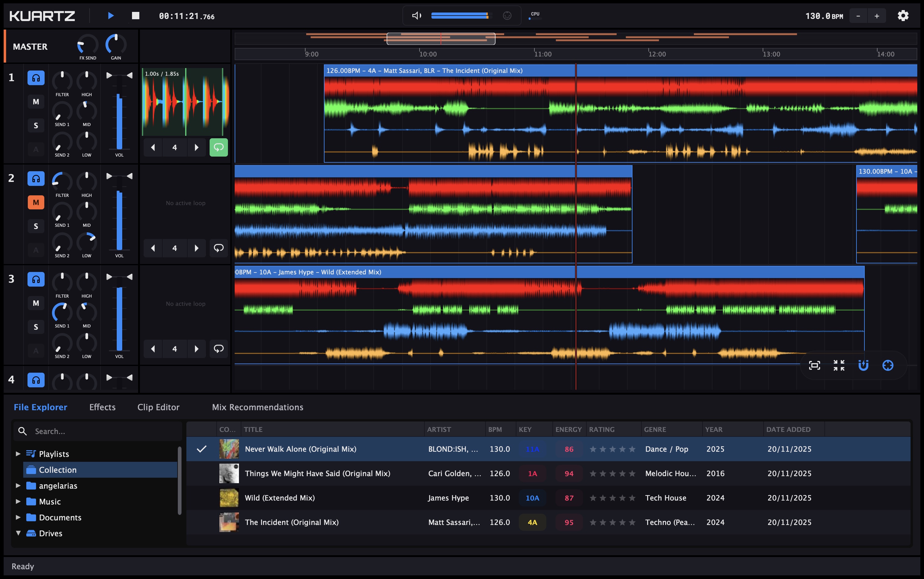Image resolution: width=924 pixels, height=579 pixels.
Task: Activate the green loop button on deck 1
Action: [218, 147]
